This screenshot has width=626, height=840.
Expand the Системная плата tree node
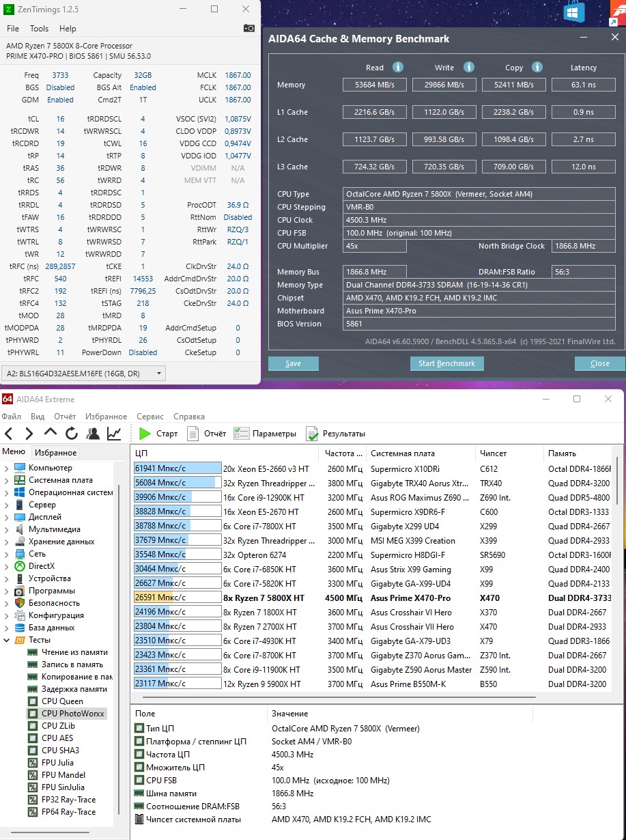(7, 480)
